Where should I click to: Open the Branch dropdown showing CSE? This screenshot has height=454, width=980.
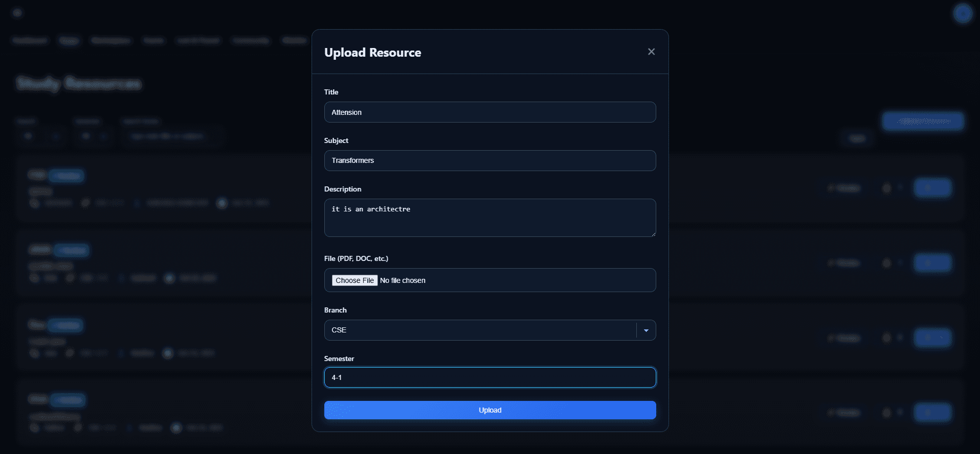tap(490, 330)
